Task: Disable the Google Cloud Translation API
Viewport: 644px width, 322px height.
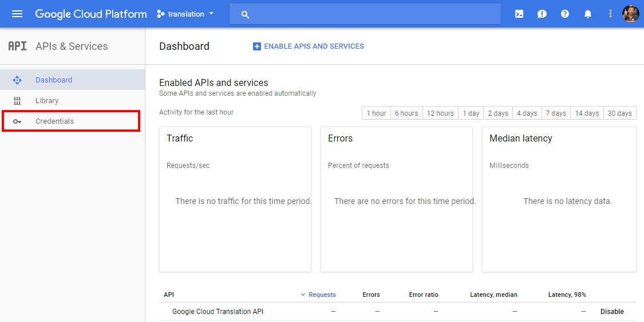Action: coord(612,312)
